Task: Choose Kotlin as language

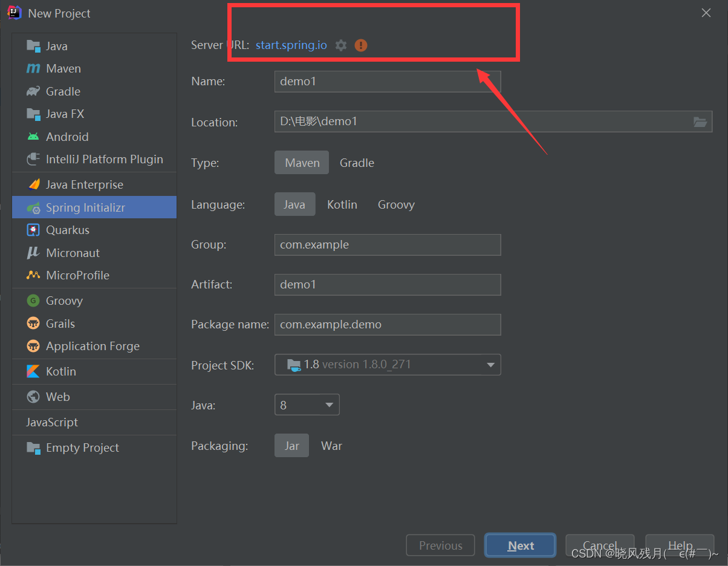Action: click(342, 204)
